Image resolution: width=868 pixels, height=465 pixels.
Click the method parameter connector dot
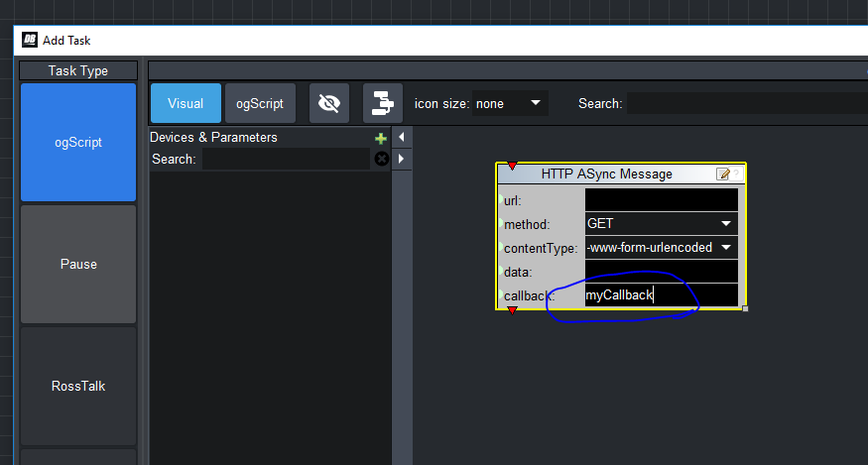point(500,222)
